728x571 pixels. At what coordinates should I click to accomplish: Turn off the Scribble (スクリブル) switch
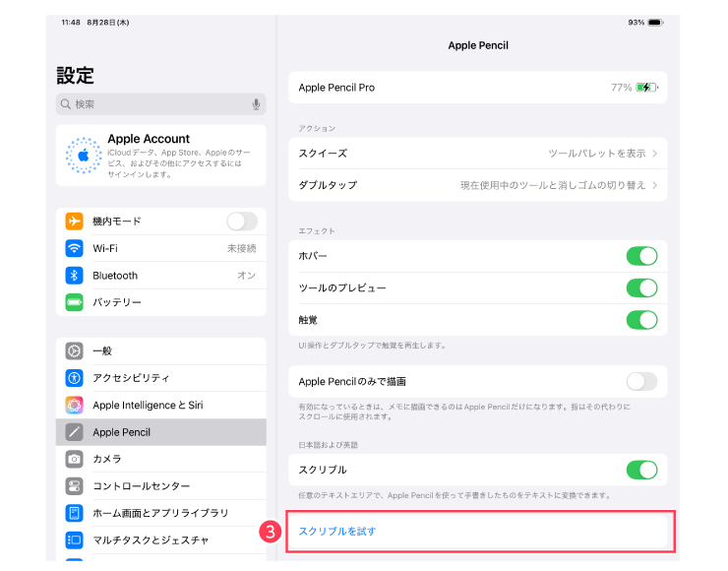[641, 470]
